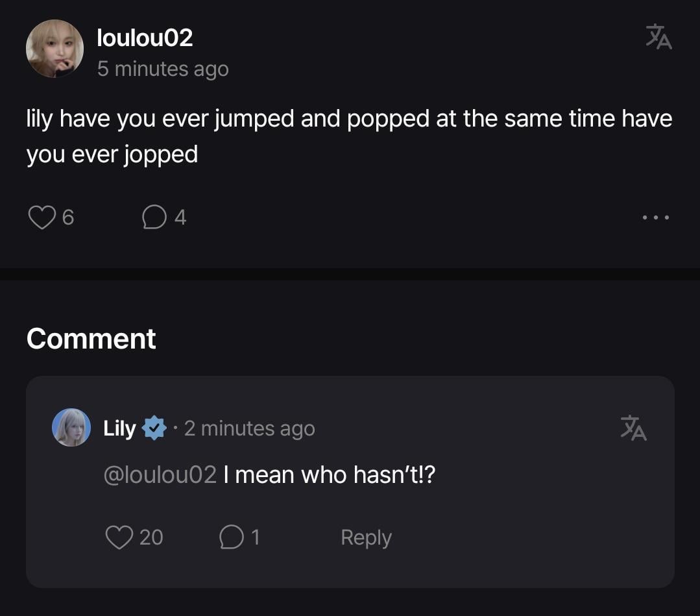Viewport: 700px width, 616px height.
Task: Open Lily's profile avatar
Action: tap(71, 427)
